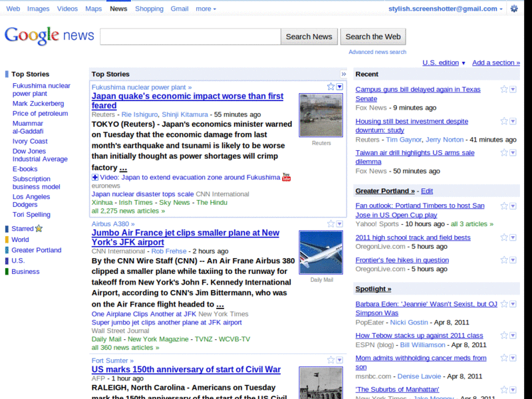532x399 pixels.
Task: Open dropdown arrow for Portland Timbers story
Action: [513, 206]
